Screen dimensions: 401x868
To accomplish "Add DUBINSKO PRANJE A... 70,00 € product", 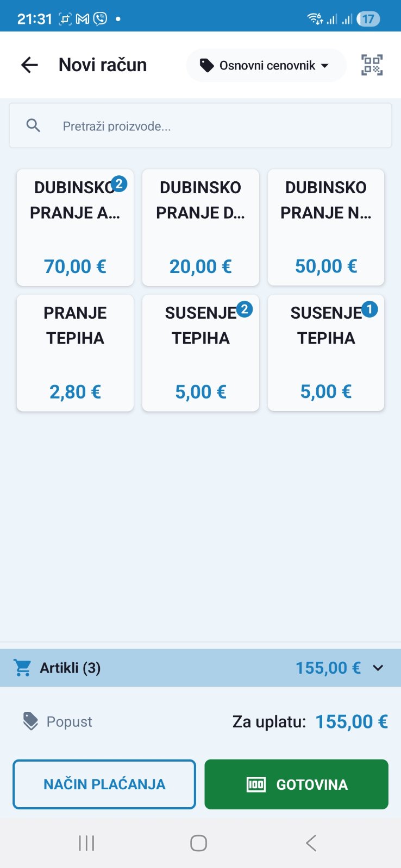I will click(75, 228).
